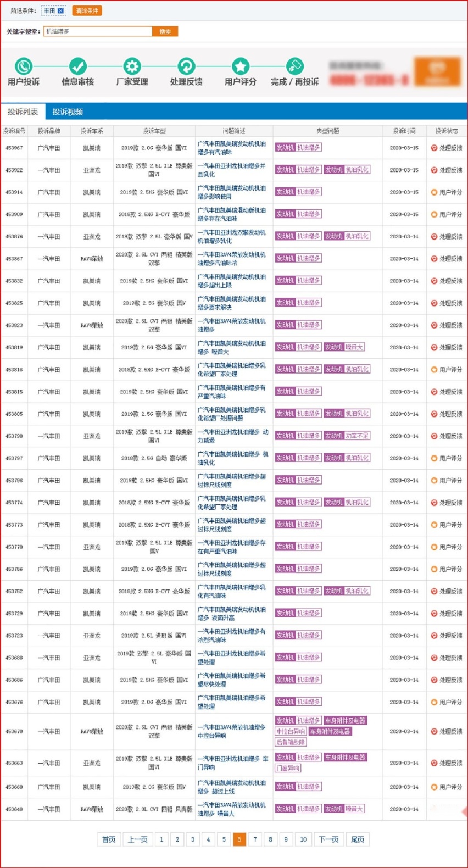Go to page 5 in pagination
The width and height of the screenshot is (468, 868).
(x=224, y=839)
